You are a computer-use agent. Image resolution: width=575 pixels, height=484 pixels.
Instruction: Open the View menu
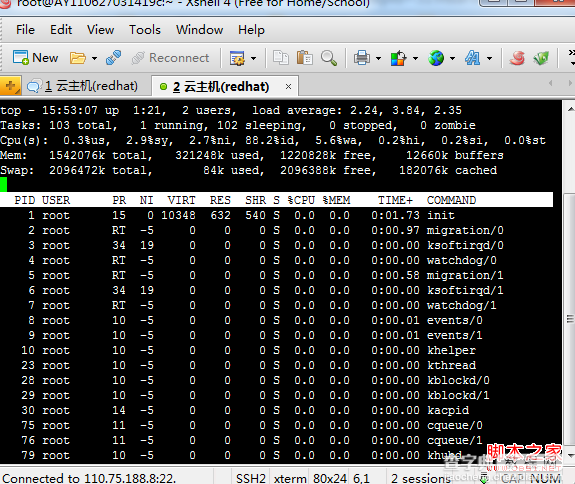[x=100, y=30]
